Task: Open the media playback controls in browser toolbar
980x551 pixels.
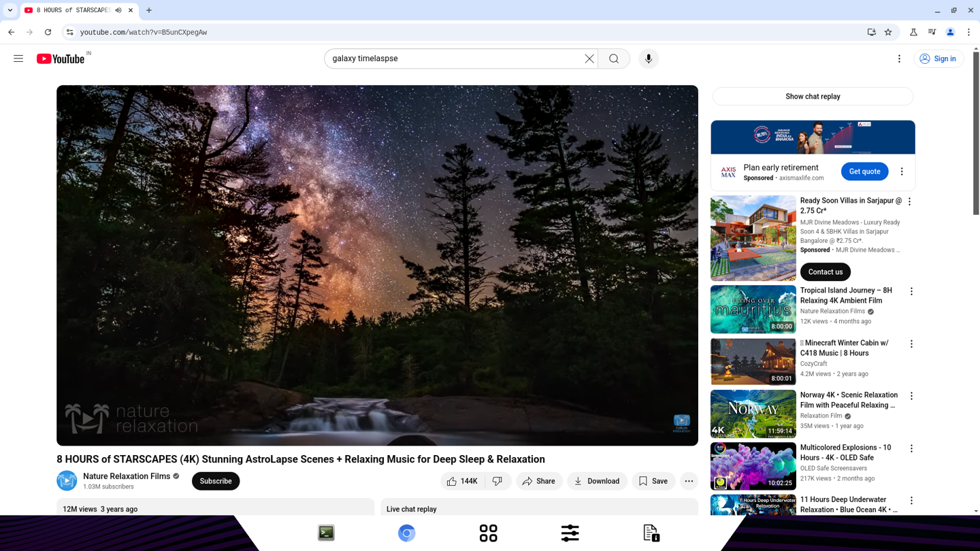Action: pos(932,32)
